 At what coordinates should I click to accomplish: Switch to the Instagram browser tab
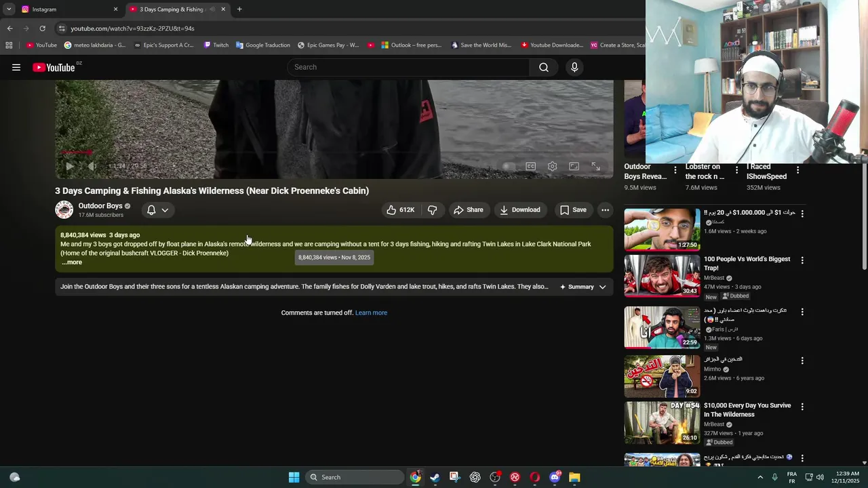68,9
